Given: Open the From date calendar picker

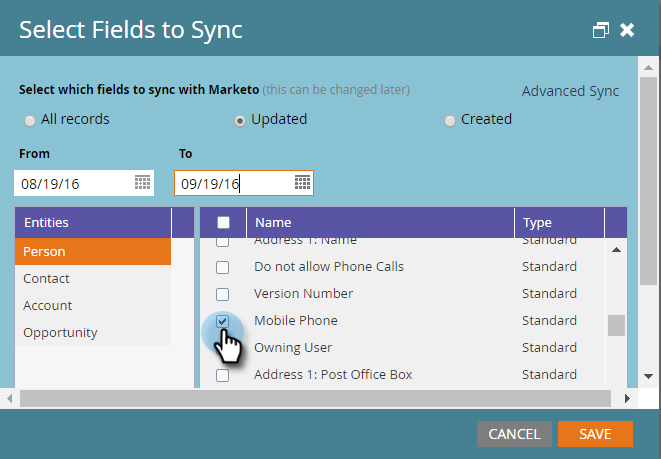Looking at the screenshot, I should click(142, 183).
